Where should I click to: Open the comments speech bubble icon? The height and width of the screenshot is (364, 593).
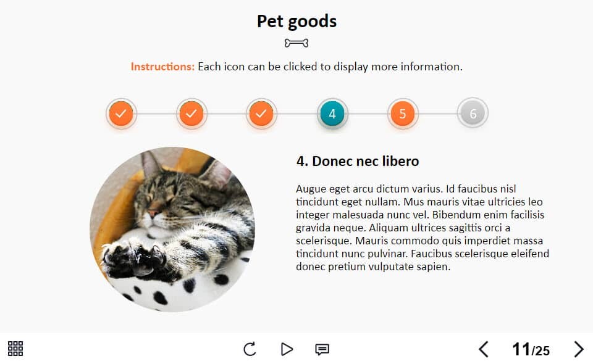(x=322, y=349)
